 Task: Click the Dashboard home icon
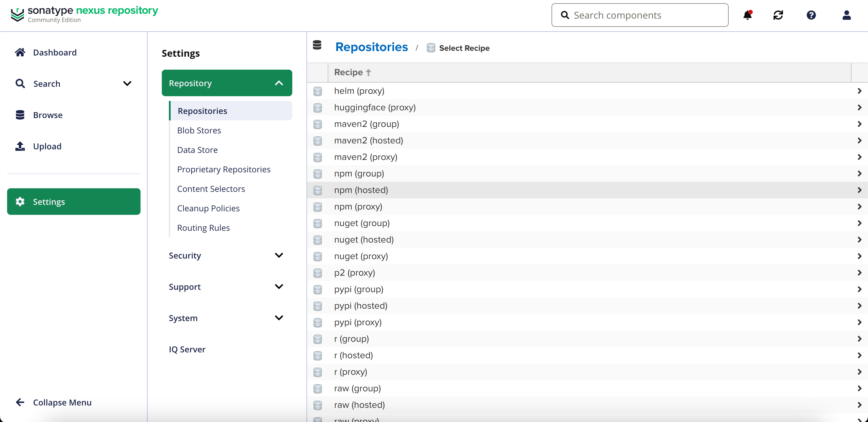click(x=20, y=52)
